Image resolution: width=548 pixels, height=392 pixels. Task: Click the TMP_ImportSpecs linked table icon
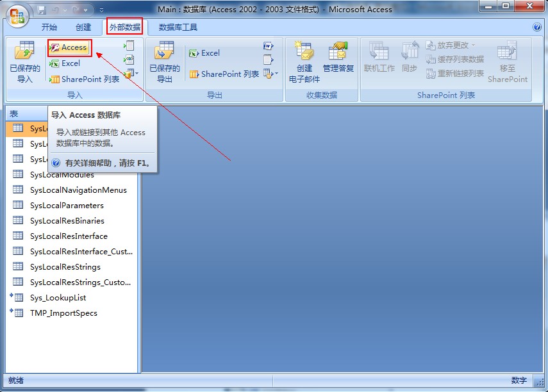click(17, 313)
